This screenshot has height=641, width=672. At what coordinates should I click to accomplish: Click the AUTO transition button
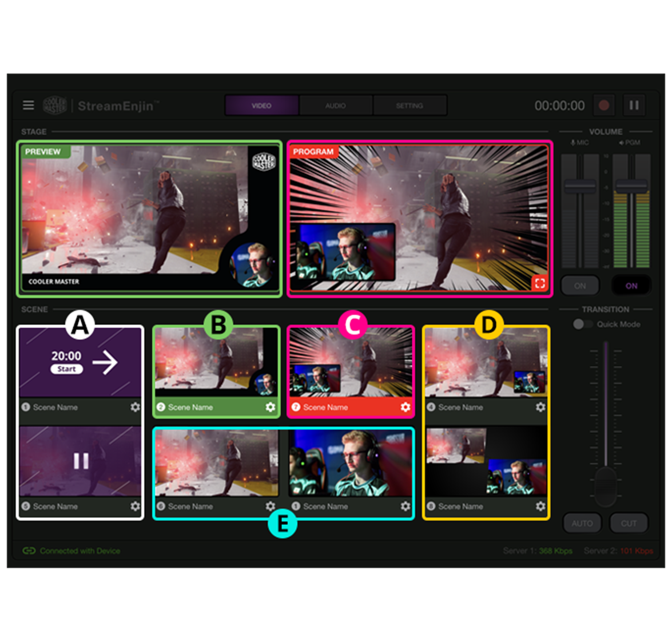582,523
